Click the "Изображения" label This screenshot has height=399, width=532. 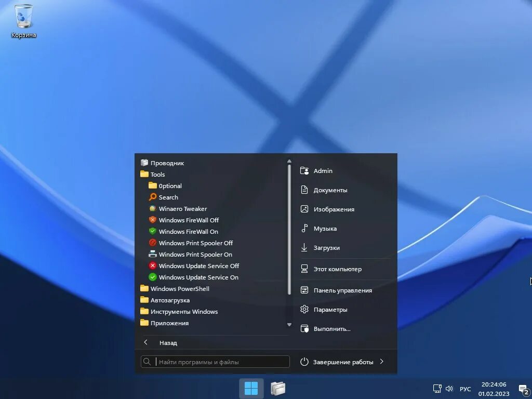pos(334,209)
